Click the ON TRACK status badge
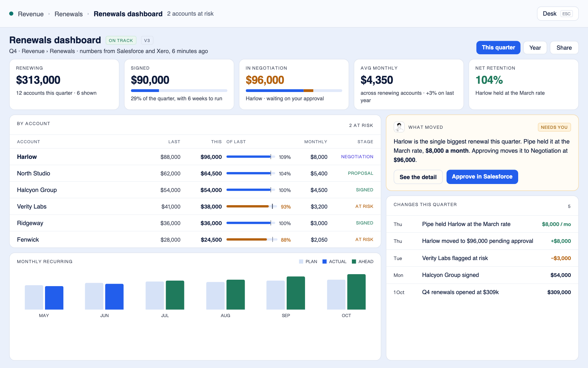Viewport: 588px width, 368px height. (x=121, y=40)
